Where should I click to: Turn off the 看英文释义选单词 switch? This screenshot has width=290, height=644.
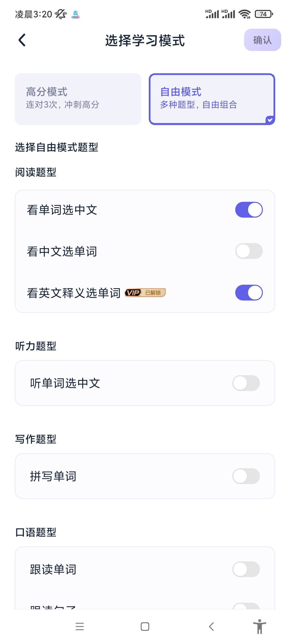[249, 292]
